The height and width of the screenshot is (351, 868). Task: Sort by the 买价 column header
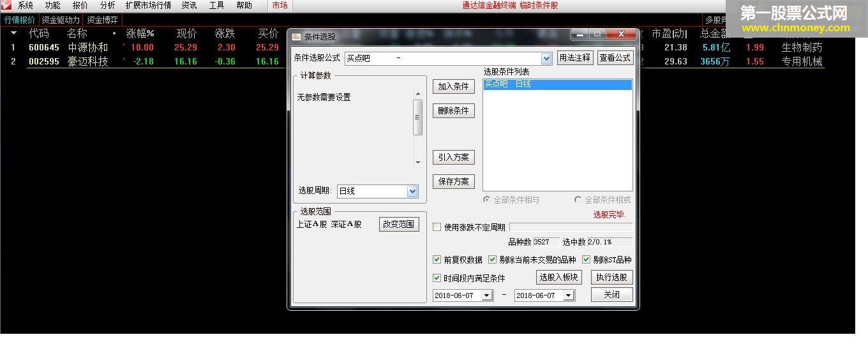coord(269,33)
